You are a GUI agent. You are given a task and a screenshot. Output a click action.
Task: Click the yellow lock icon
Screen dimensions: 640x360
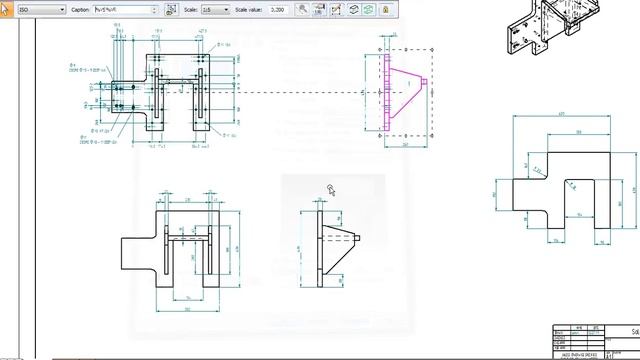point(386,9)
